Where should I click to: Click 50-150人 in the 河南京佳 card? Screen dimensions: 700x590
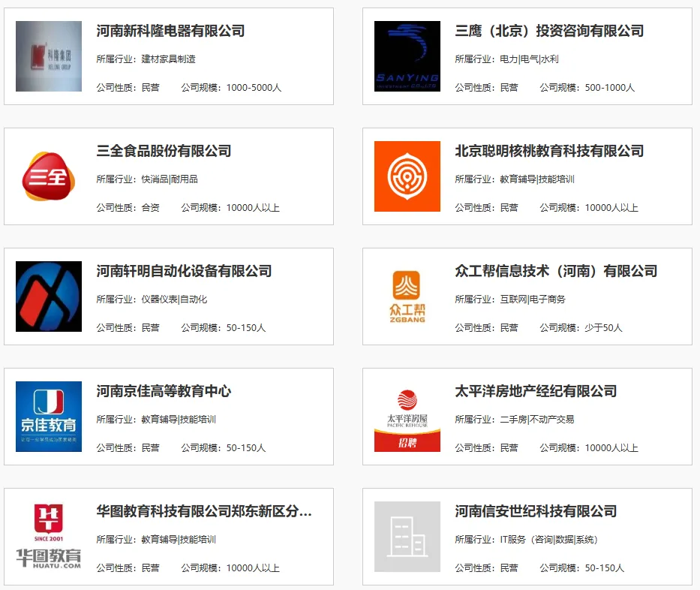(246, 448)
